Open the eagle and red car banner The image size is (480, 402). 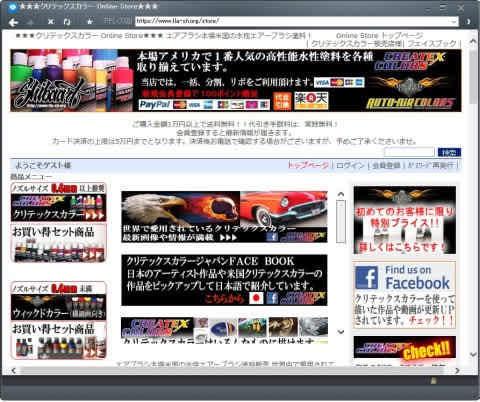[x=224, y=217]
